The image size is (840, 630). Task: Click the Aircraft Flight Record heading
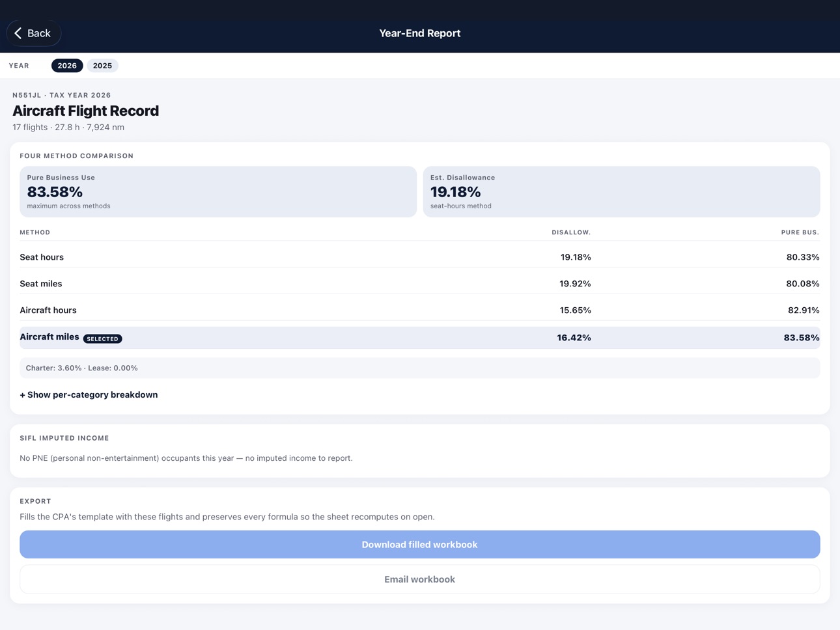pos(85,111)
